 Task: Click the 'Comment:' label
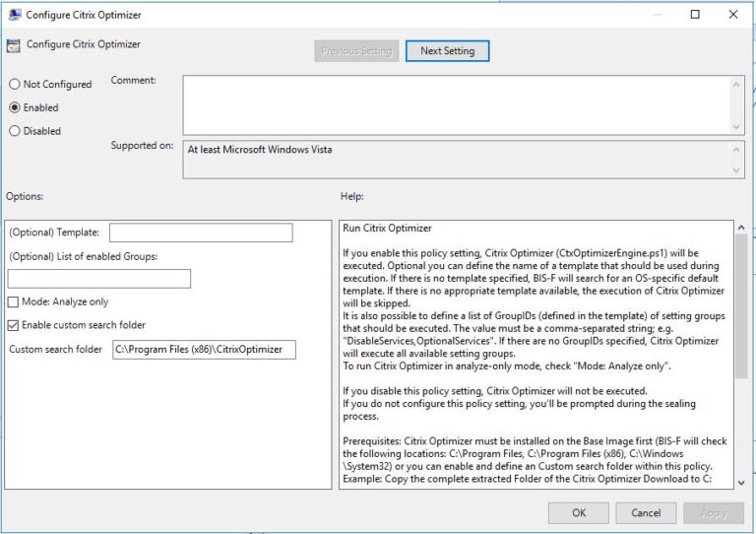click(134, 80)
